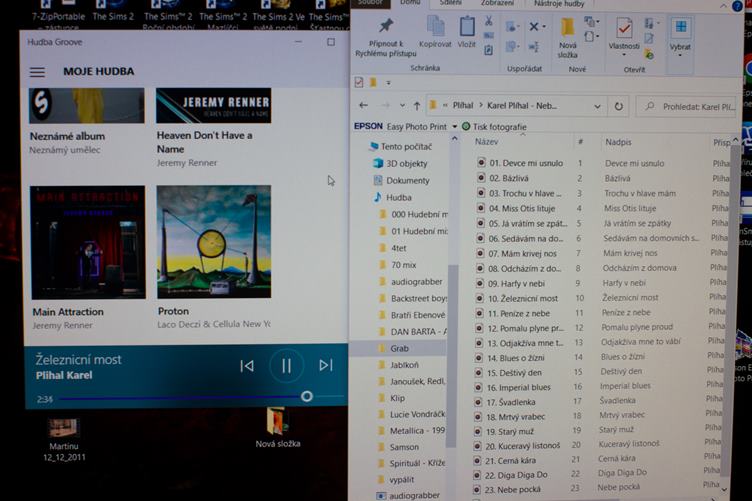The height and width of the screenshot is (501, 752).
Task: Select 3D objekty in navigation tree
Action: 400,163
